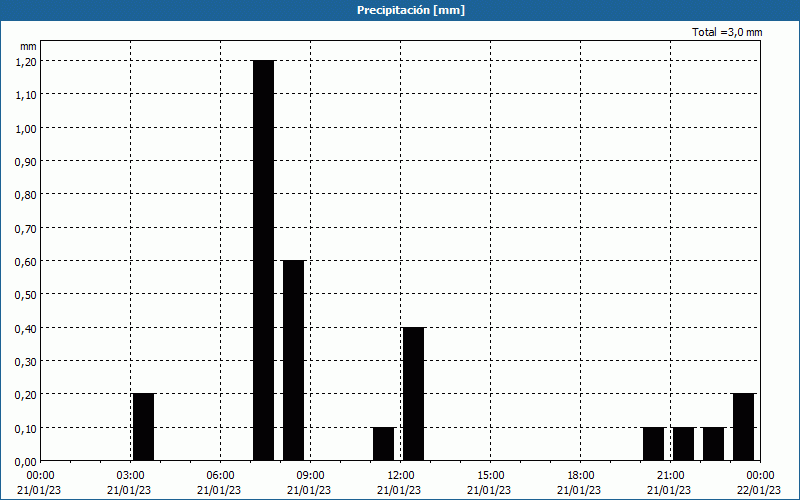Click the 22/01/23 date label
Image resolution: width=800 pixels, height=500 pixels.
tap(760, 490)
